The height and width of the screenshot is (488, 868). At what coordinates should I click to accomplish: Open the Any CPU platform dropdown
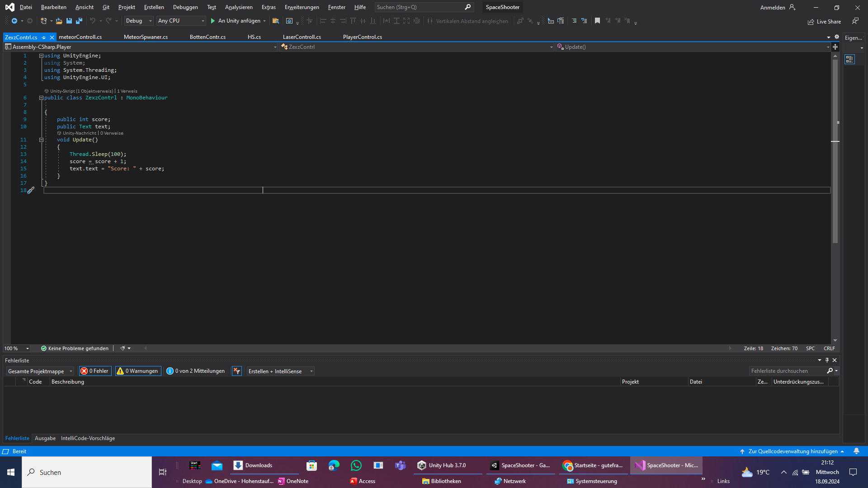pyautogui.click(x=181, y=21)
